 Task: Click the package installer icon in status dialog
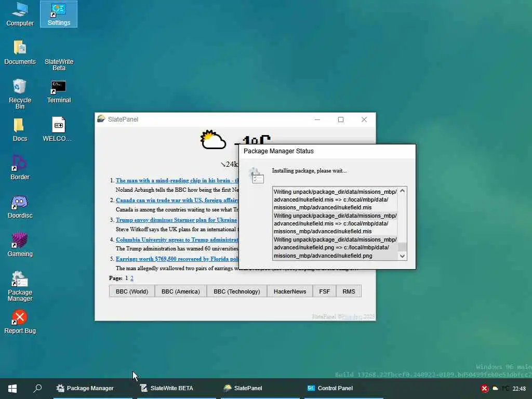pyautogui.click(x=256, y=176)
